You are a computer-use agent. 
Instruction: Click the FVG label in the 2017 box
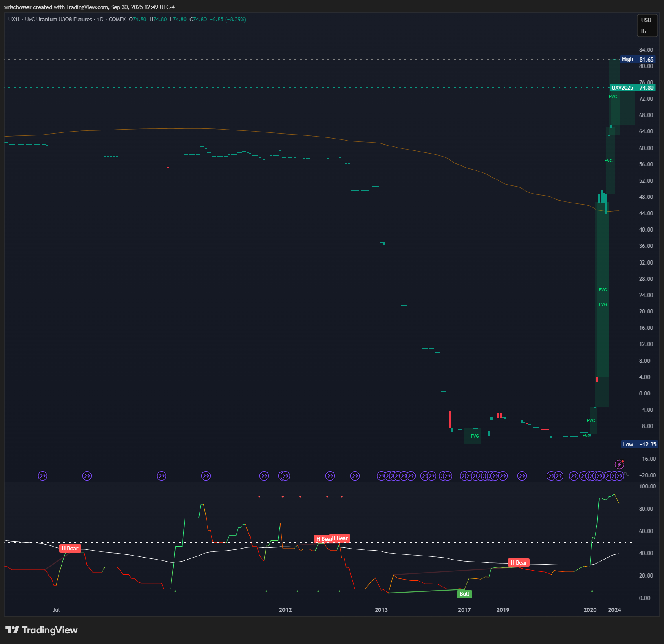[475, 436]
